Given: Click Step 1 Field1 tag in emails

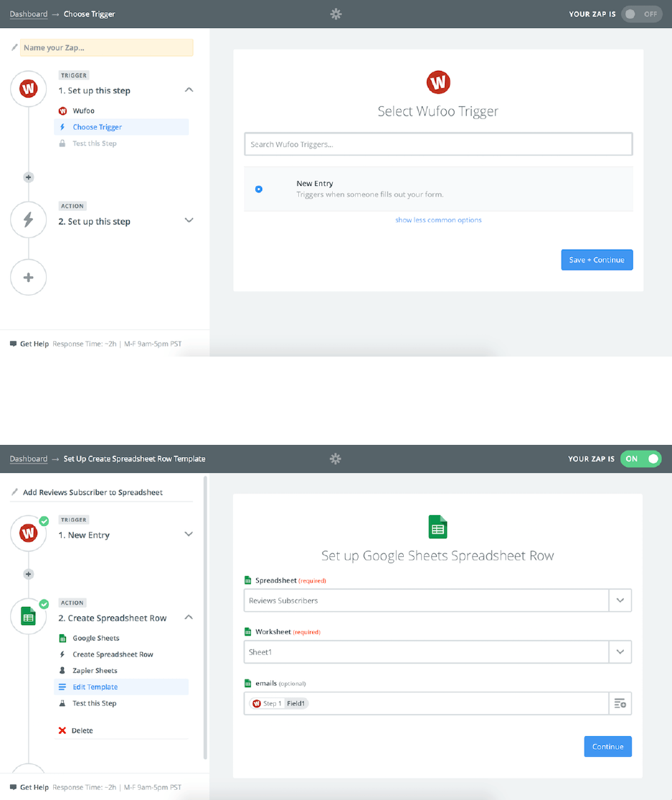Looking at the screenshot, I should coord(280,704).
